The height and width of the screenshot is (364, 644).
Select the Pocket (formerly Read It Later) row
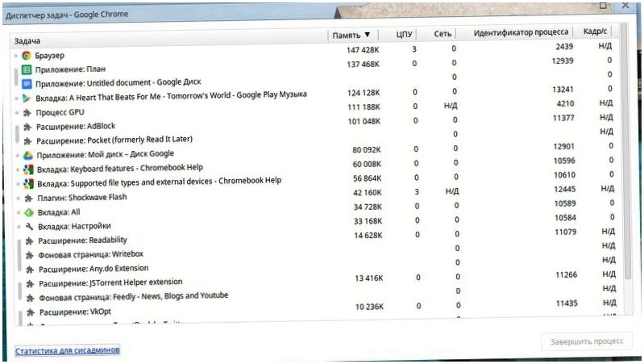[314, 137]
